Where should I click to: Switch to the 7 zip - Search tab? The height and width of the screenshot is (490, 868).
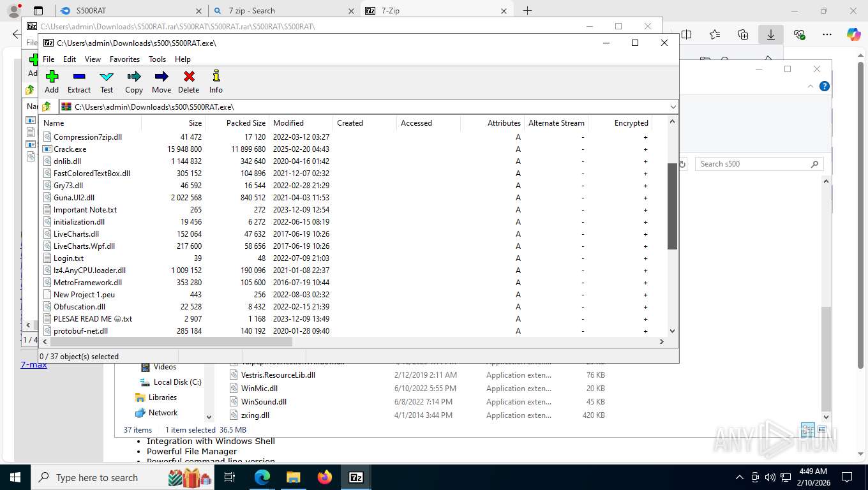click(x=283, y=11)
